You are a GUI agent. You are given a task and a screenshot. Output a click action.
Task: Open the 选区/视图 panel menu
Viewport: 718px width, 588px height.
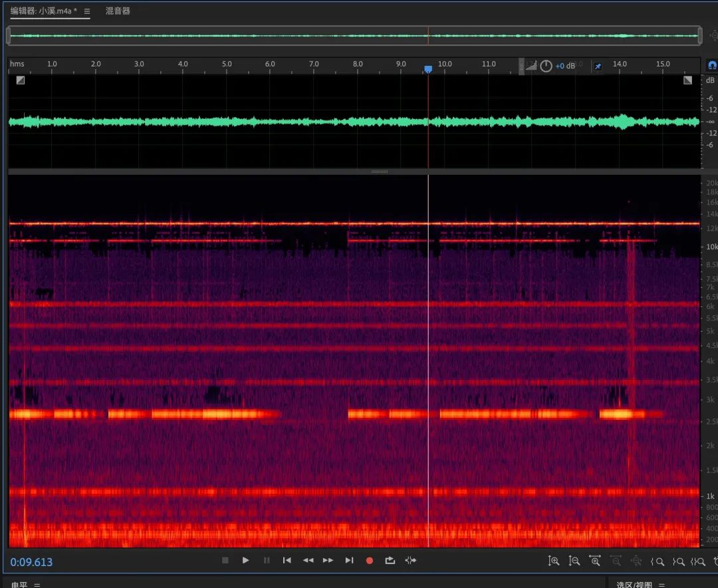(661, 584)
